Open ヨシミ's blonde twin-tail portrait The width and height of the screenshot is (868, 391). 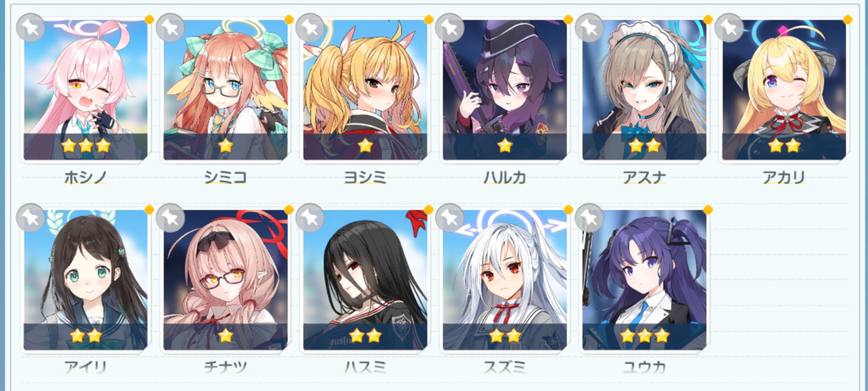(365, 90)
